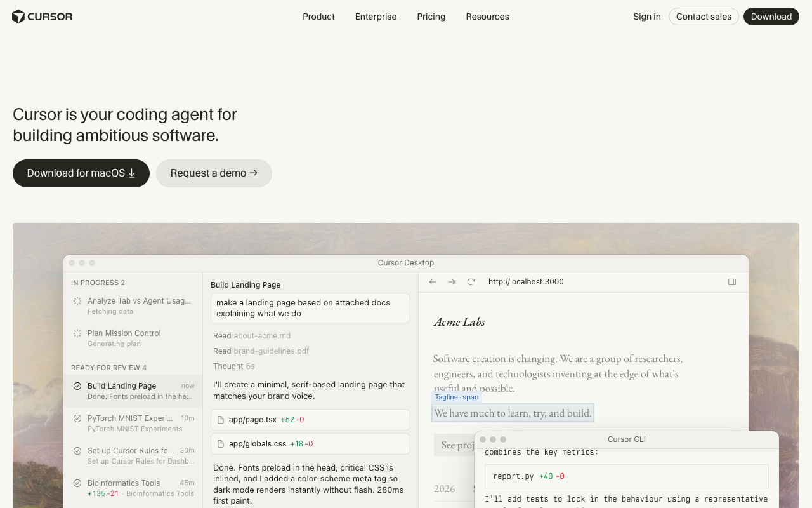Click the '2026' year in the preview
The width and height of the screenshot is (812, 508).
click(x=445, y=489)
